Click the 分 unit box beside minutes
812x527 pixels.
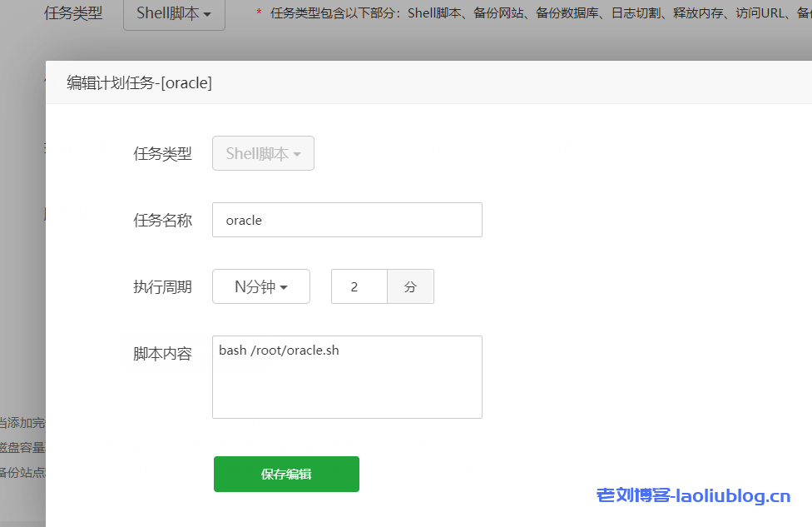[x=410, y=286]
